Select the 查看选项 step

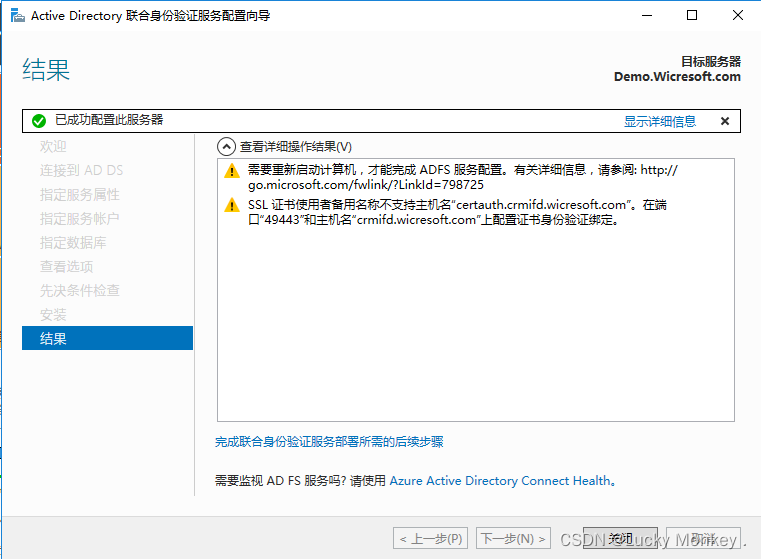pyautogui.click(x=66, y=266)
